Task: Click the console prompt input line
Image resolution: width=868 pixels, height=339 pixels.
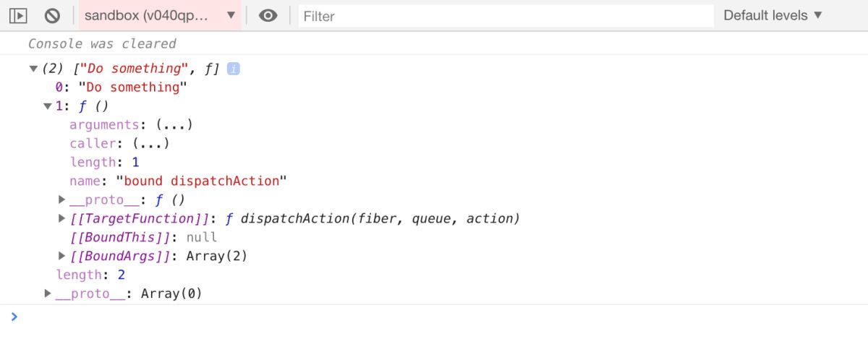Action: click(x=434, y=317)
